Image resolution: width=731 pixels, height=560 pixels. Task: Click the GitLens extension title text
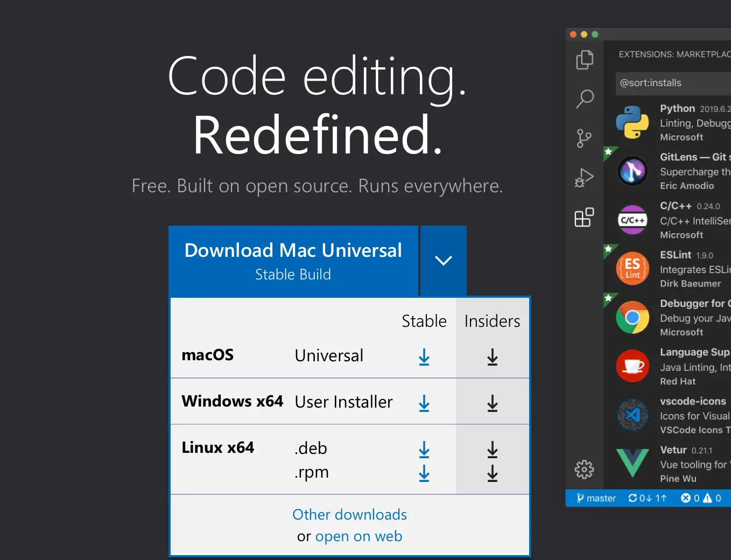click(694, 157)
